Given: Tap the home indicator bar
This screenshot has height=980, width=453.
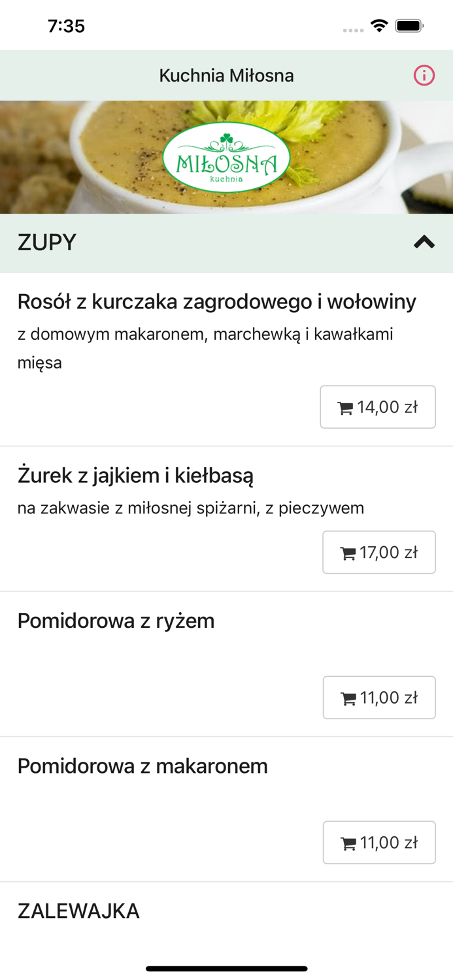Looking at the screenshot, I should [226, 970].
